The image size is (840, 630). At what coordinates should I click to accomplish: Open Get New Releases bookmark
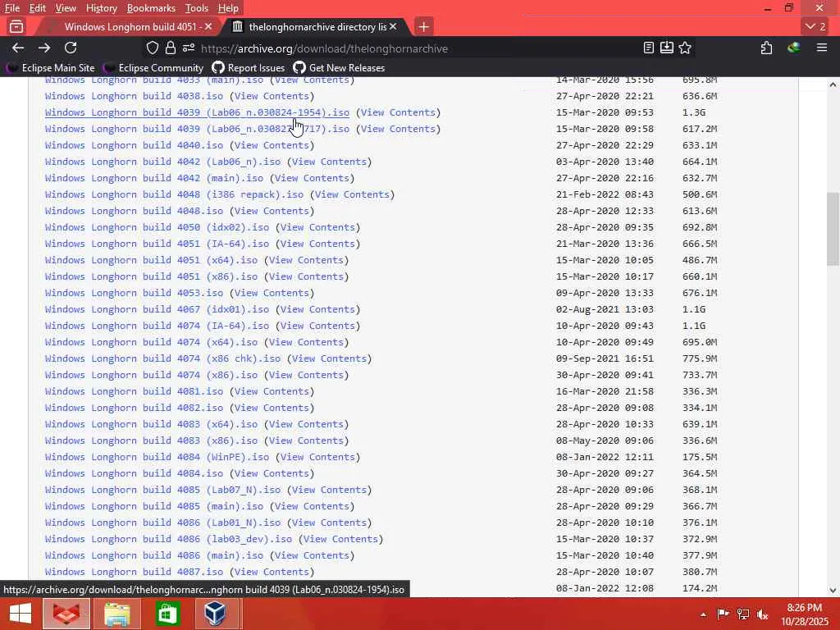tap(339, 68)
